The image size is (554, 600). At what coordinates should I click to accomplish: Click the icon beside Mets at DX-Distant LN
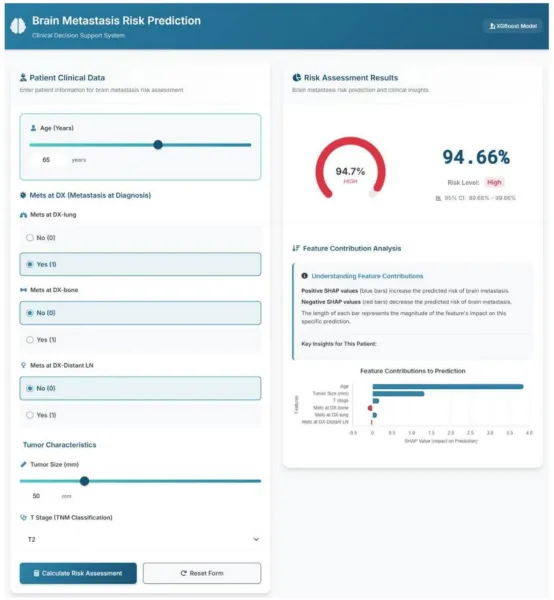[x=23, y=365]
